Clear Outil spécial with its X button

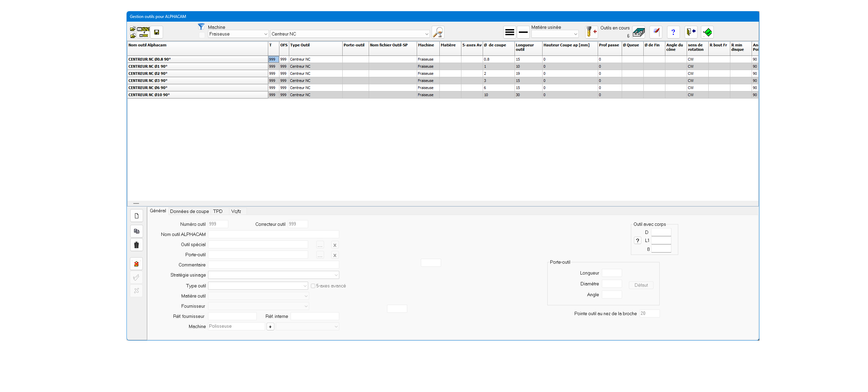[335, 245]
